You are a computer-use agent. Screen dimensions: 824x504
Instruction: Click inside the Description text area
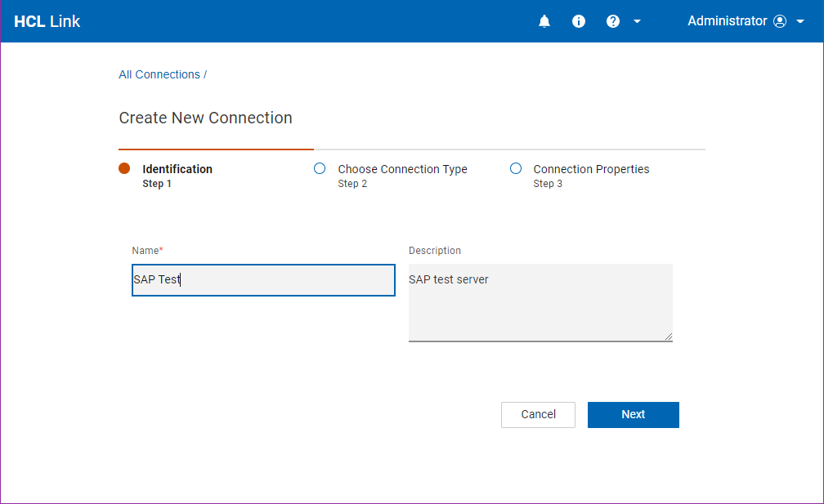(x=540, y=302)
